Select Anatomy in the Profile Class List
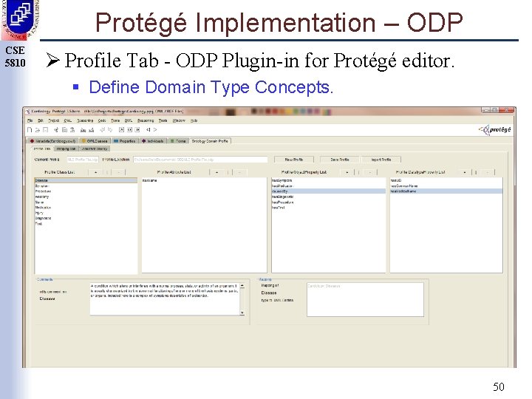The image size is (532, 399). coord(86,197)
